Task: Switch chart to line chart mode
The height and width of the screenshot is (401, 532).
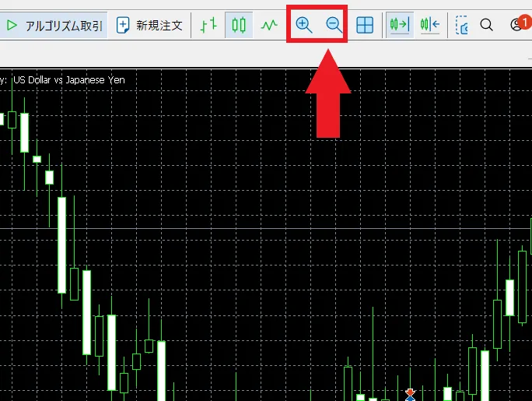Action: tap(269, 25)
